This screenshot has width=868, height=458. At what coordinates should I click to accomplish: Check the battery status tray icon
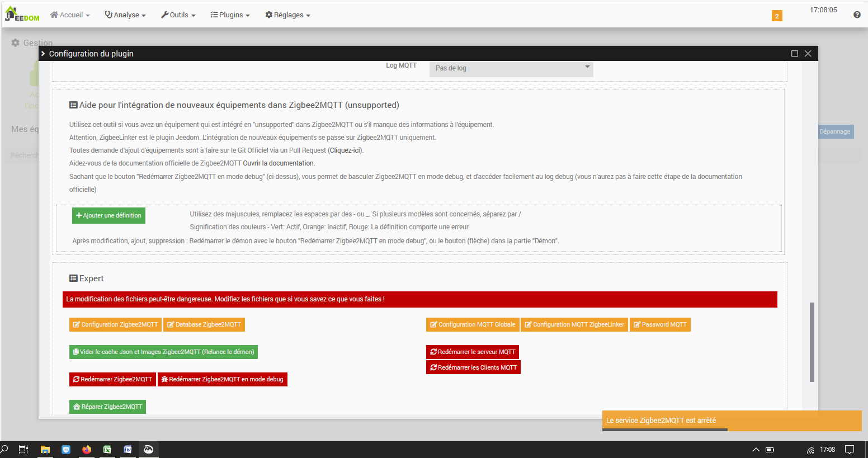point(770,450)
